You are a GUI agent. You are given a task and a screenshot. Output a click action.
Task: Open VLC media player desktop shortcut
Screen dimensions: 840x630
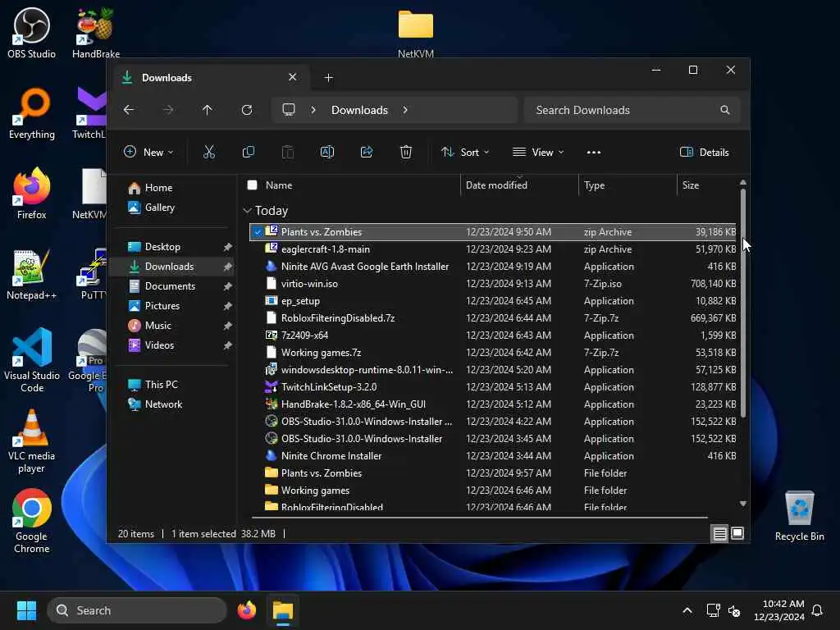(32, 441)
